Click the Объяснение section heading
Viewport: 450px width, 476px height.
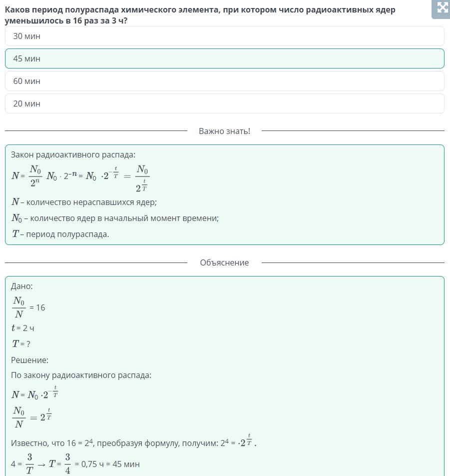coord(224,262)
